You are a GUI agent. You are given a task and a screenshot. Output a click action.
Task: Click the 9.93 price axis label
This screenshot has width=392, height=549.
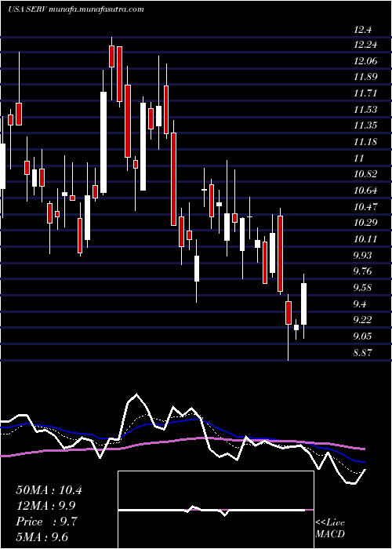(364, 255)
